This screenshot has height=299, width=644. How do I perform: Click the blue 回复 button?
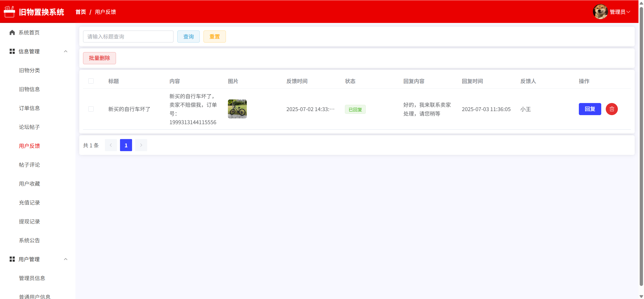pos(590,109)
